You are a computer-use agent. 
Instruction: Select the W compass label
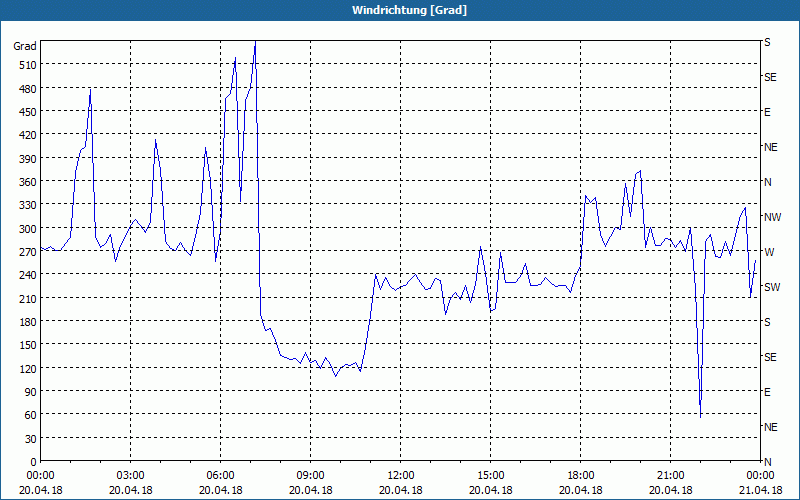click(x=769, y=252)
